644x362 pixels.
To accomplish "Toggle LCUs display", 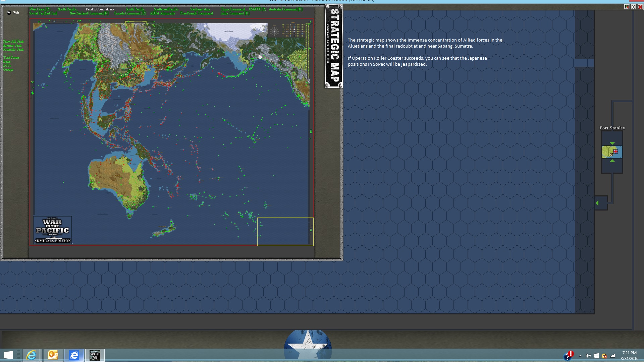I will click(x=7, y=66).
